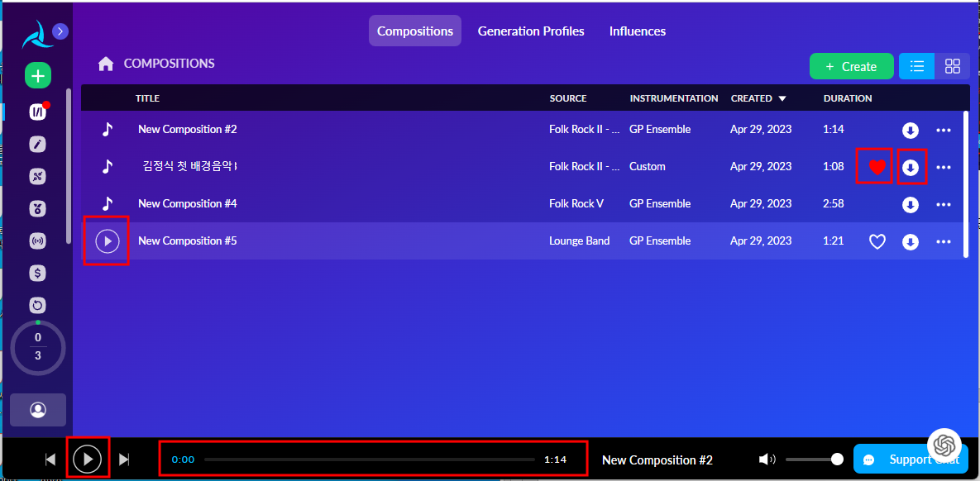
Task: Toggle CREATED column sort arrow
Action: pyautogui.click(x=782, y=98)
